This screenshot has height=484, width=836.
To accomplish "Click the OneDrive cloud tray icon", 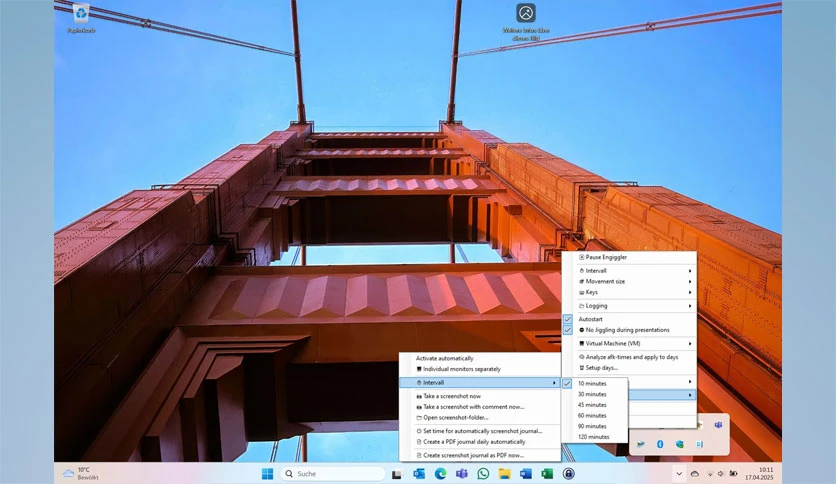I will point(695,473).
